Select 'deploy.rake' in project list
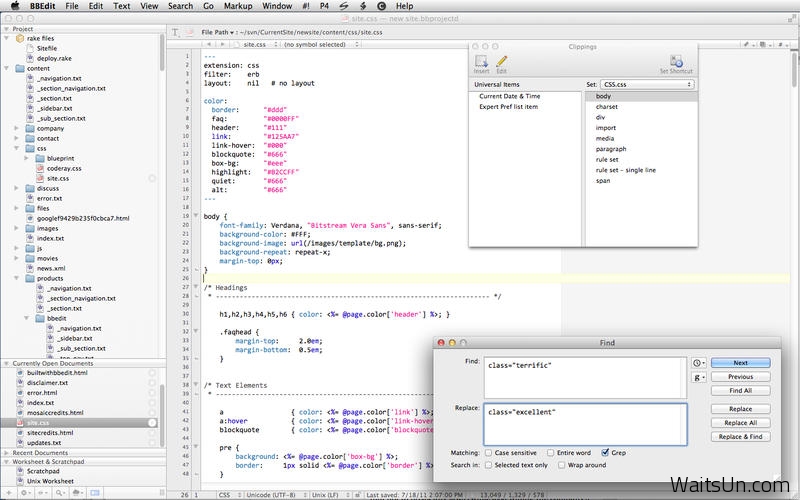 54,58
